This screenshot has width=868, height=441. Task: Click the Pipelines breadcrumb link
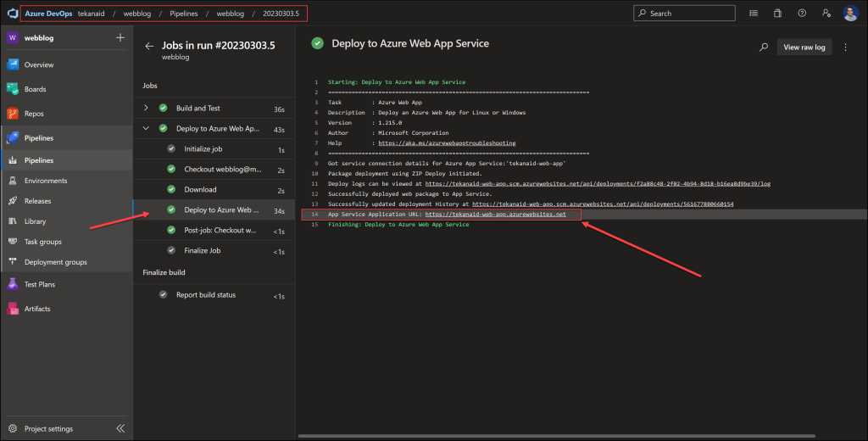(184, 14)
